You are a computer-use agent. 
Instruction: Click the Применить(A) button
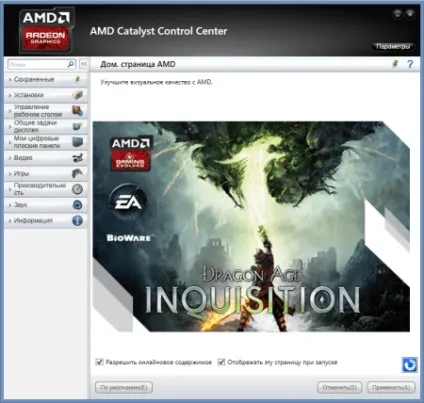pos(391,387)
